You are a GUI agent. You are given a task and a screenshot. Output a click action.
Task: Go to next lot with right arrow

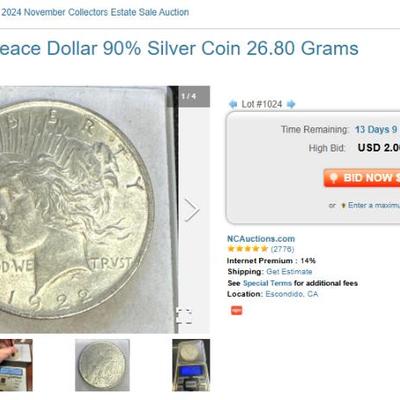(x=291, y=104)
